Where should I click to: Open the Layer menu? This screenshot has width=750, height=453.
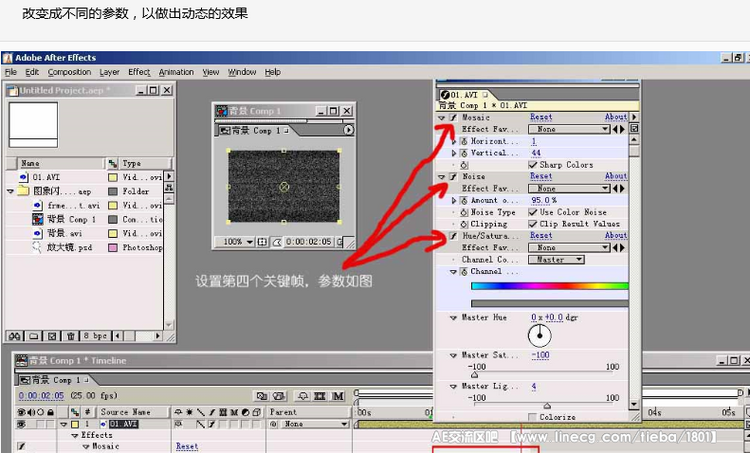[110, 72]
